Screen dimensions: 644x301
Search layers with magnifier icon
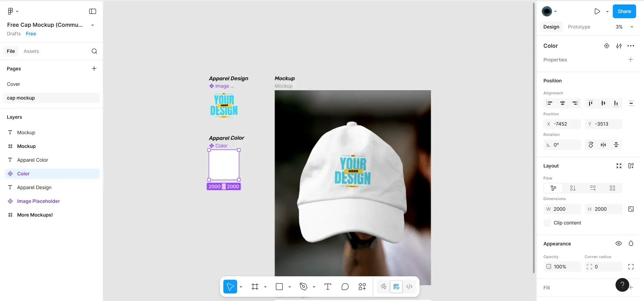[x=94, y=51]
